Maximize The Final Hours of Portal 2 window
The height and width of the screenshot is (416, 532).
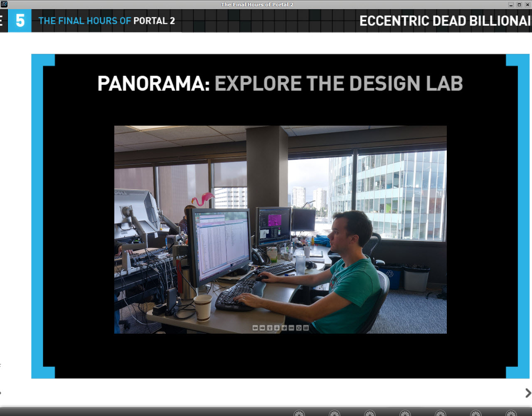click(x=519, y=5)
